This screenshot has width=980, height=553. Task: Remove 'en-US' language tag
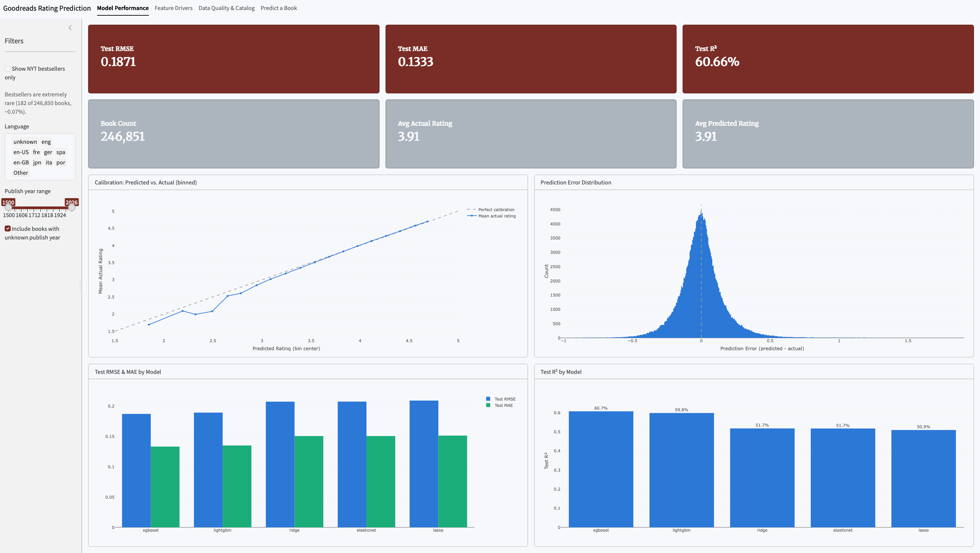point(21,152)
